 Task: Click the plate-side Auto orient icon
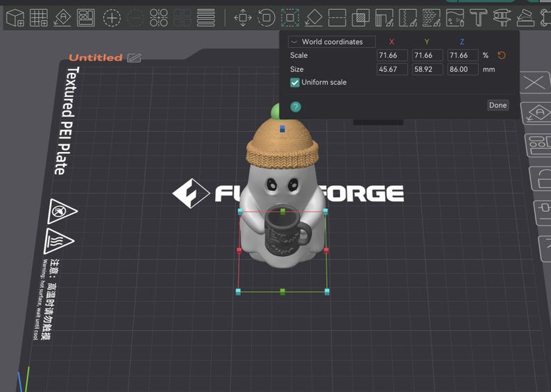click(x=538, y=113)
